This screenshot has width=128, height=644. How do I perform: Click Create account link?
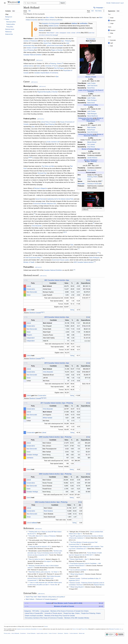[115, 3]
